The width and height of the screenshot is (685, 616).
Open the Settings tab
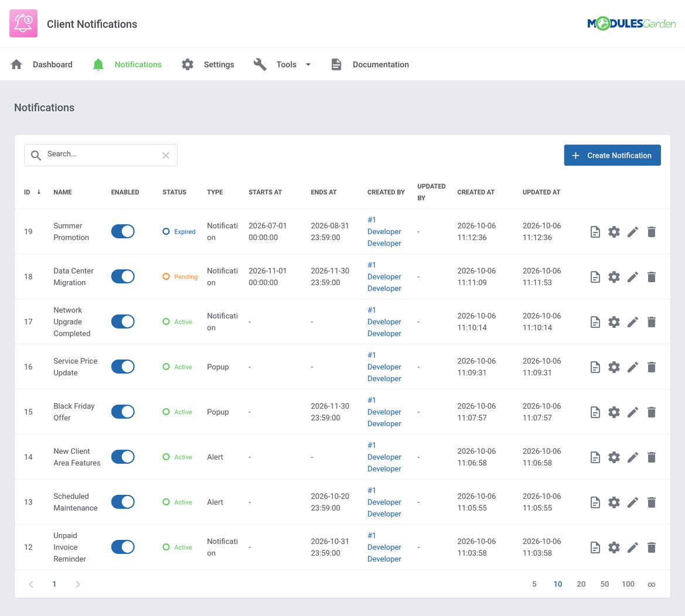[208, 64]
